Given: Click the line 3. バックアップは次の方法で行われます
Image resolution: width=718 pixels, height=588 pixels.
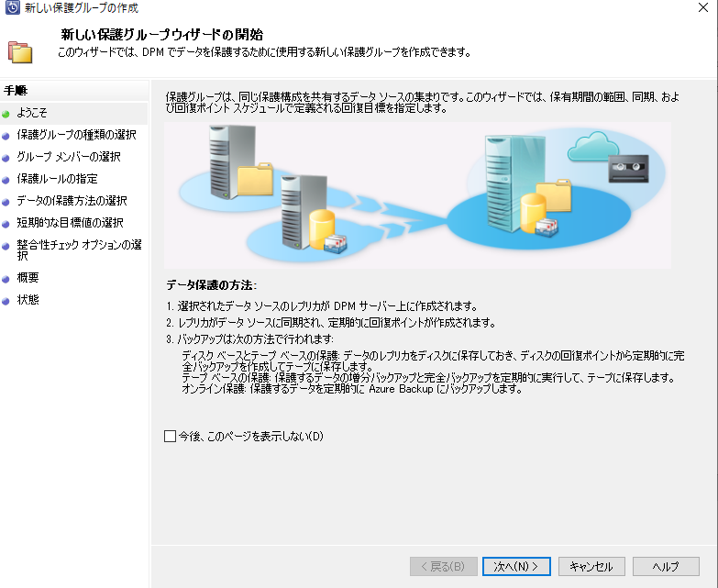Looking at the screenshot, I should point(250,339).
